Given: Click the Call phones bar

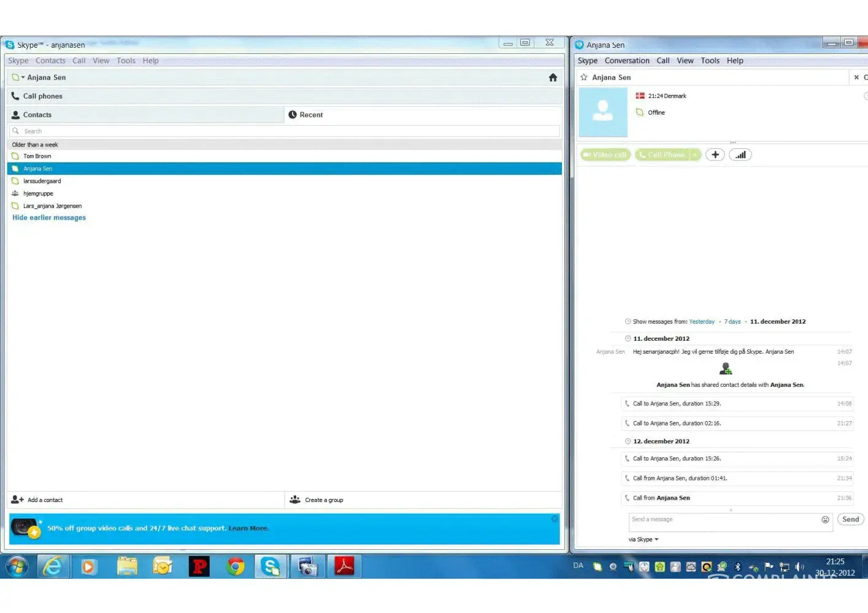Looking at the screenshot, I should coord(285,96).
